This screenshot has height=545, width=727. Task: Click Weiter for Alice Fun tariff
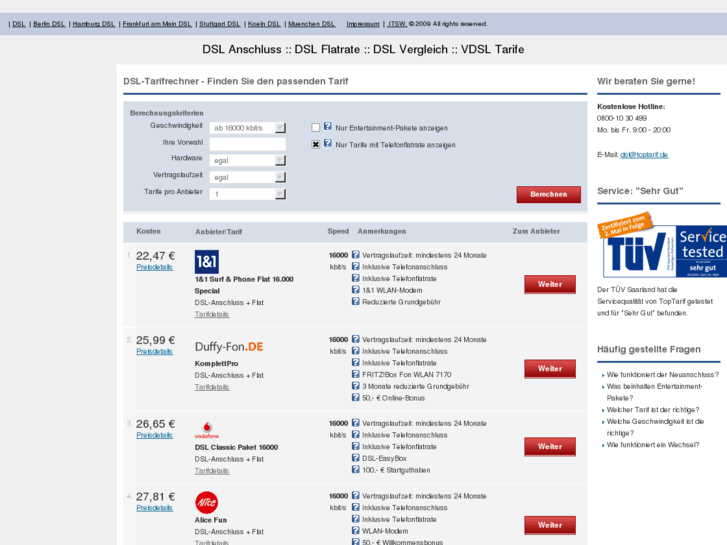pos(550,525)
